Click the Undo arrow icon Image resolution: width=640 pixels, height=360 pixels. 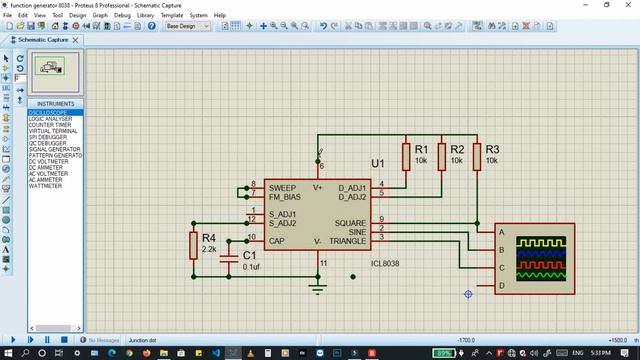(x=323, y=26)
